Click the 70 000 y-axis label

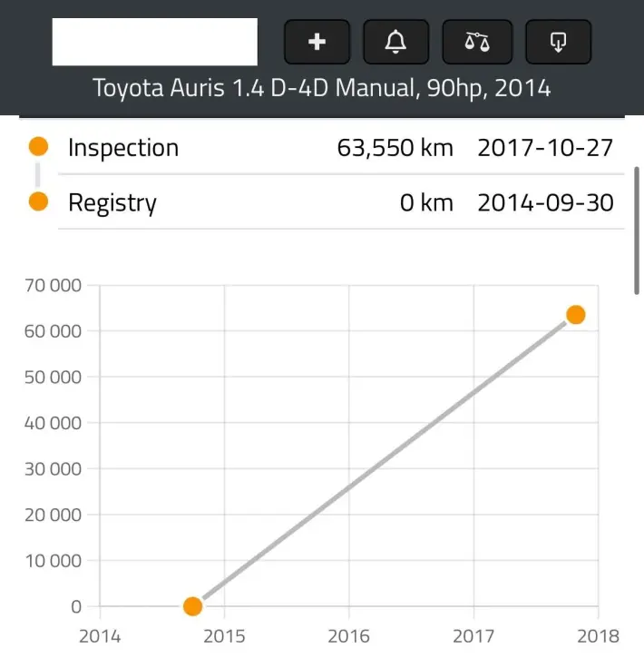53,285
